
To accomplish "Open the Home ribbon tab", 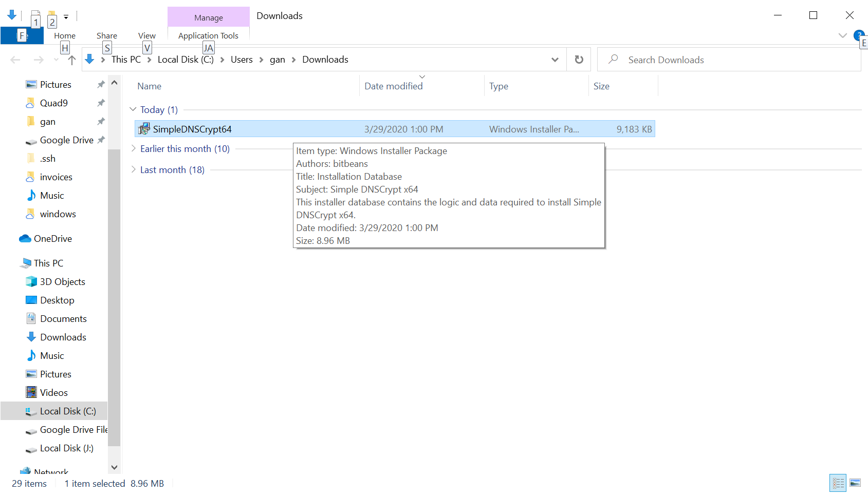I will pos(65,35).
